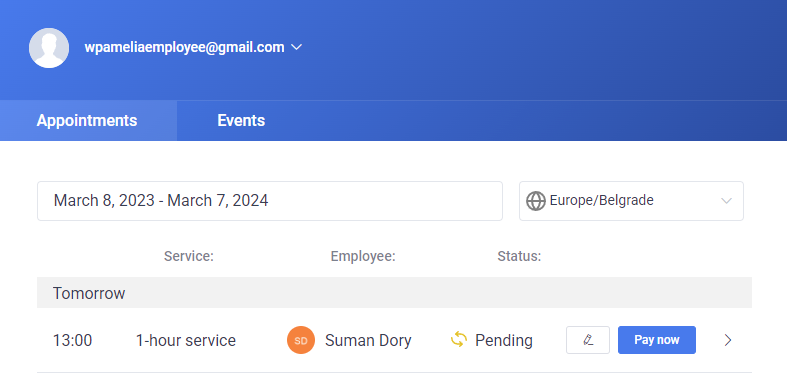
Task: Click the timezone dropdown arrow
Action: click(726, 201)
